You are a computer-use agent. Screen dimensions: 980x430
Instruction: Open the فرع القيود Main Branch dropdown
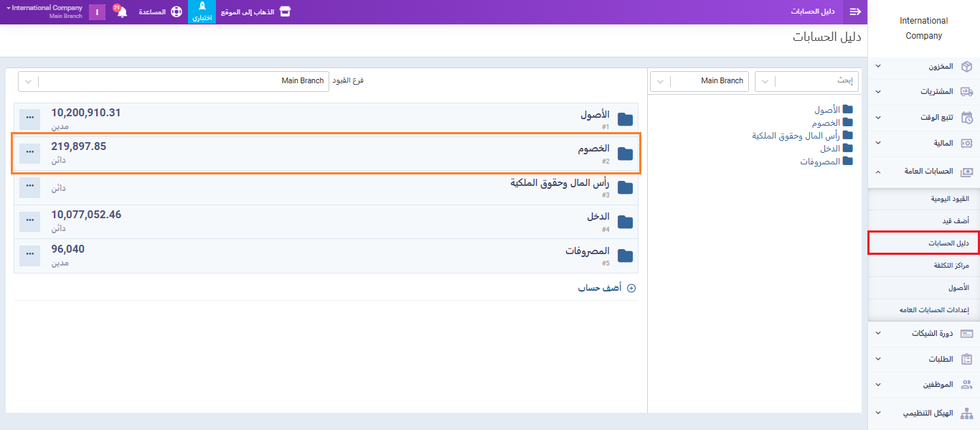click(174, 81)
